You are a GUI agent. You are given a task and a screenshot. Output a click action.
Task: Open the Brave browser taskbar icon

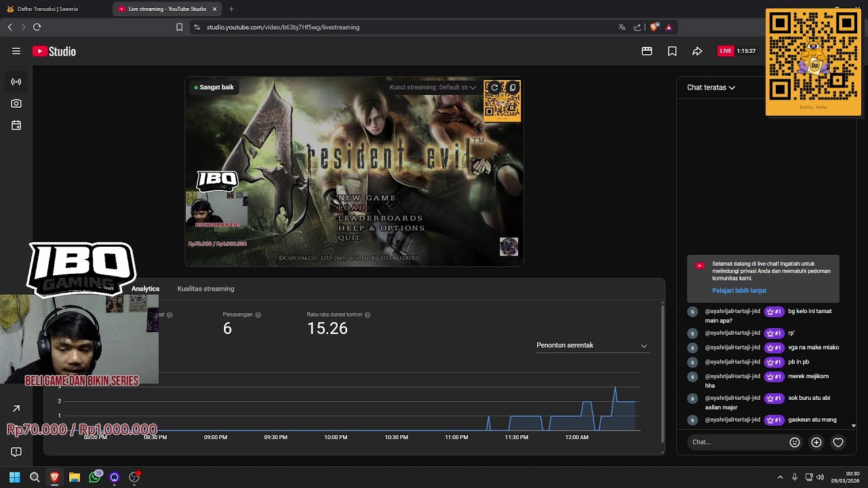pos(54,477)
